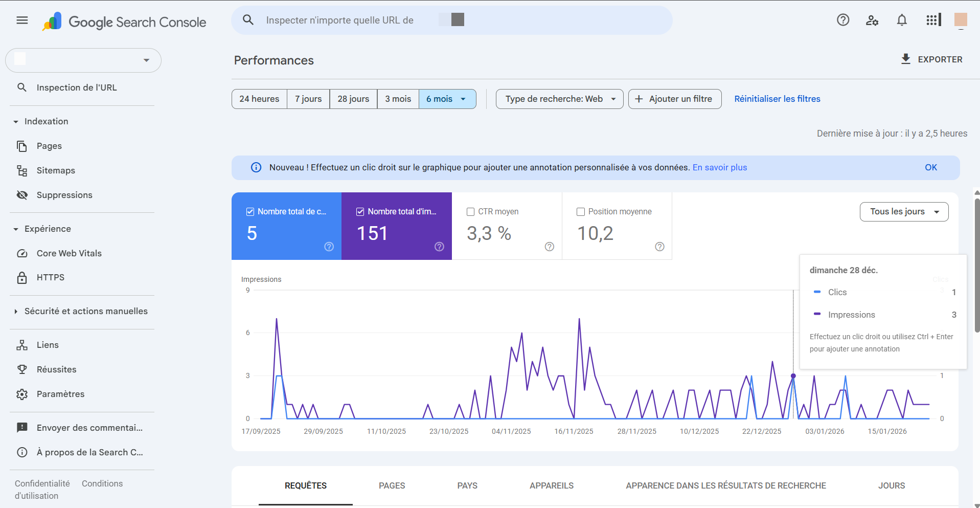Open the notifications bell
Screen dimensions: 980x508
click(901, 20)
